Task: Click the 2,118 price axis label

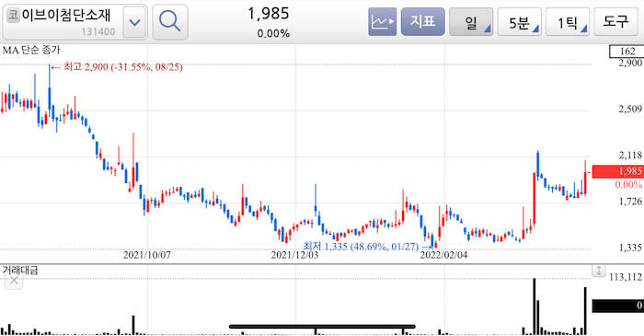Action: [630, 155]
